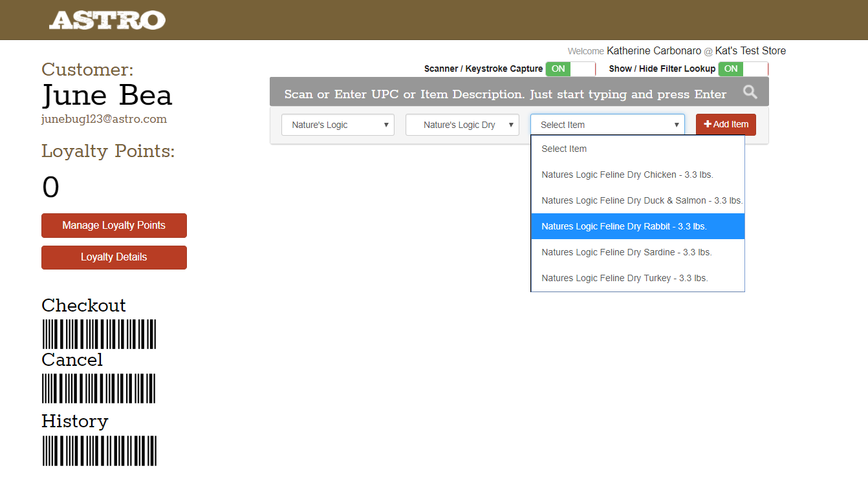Click the loyalty points value 0
Screen dimensions: 868x488
pyautogui.click(x=50, y=187)
